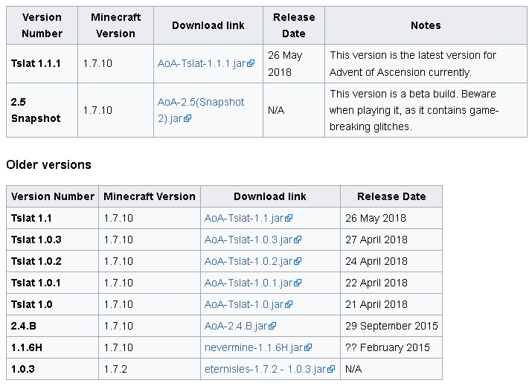Click the 'Tslat 1.0.3' version cell
Screen dimensions: 532x392
[53, 240]
